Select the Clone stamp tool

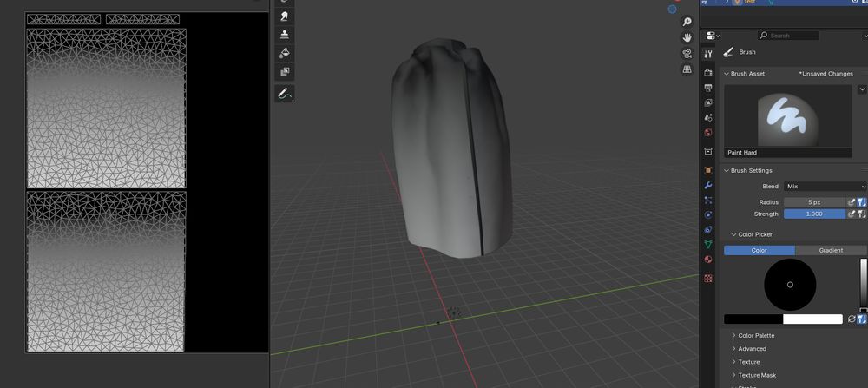pyautogui.click(x=285, y=35)
